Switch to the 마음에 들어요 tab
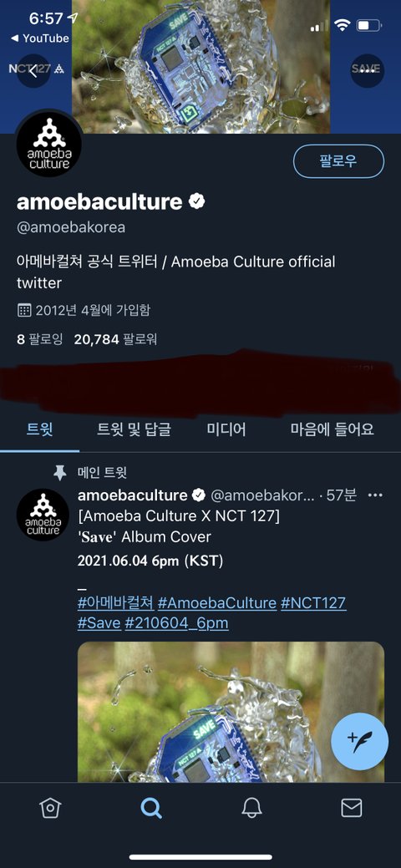Screen dimensions: 401x868 (x=332, y=429)
